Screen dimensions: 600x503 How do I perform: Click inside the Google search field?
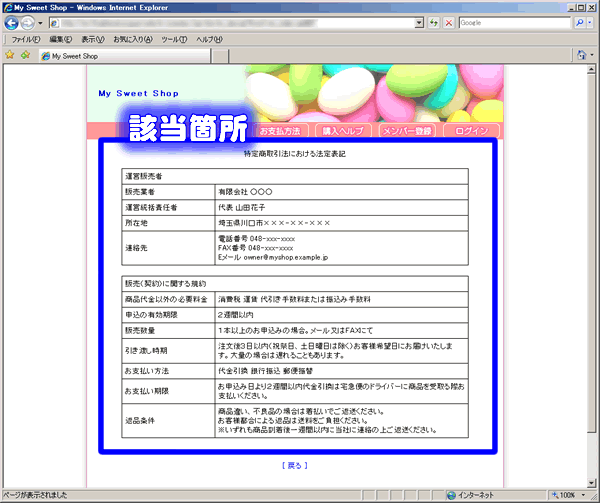pyautogui.click(x=515, y=22)
